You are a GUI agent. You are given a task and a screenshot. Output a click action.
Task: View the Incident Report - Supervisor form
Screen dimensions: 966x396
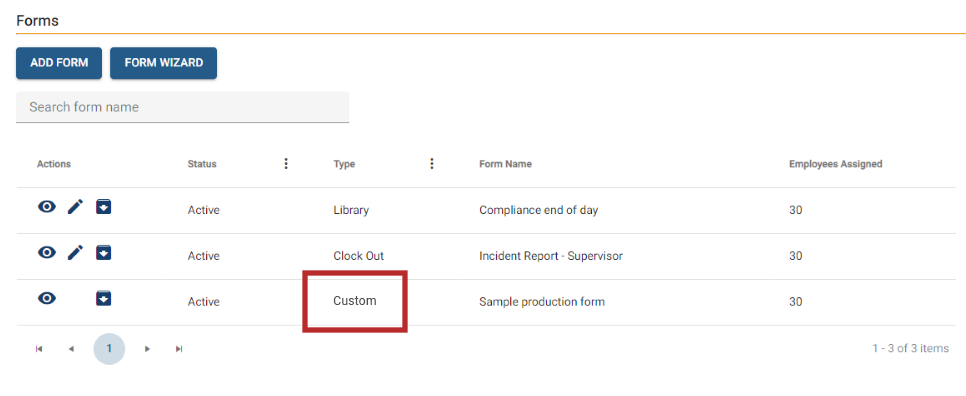(x=47, y=253)
